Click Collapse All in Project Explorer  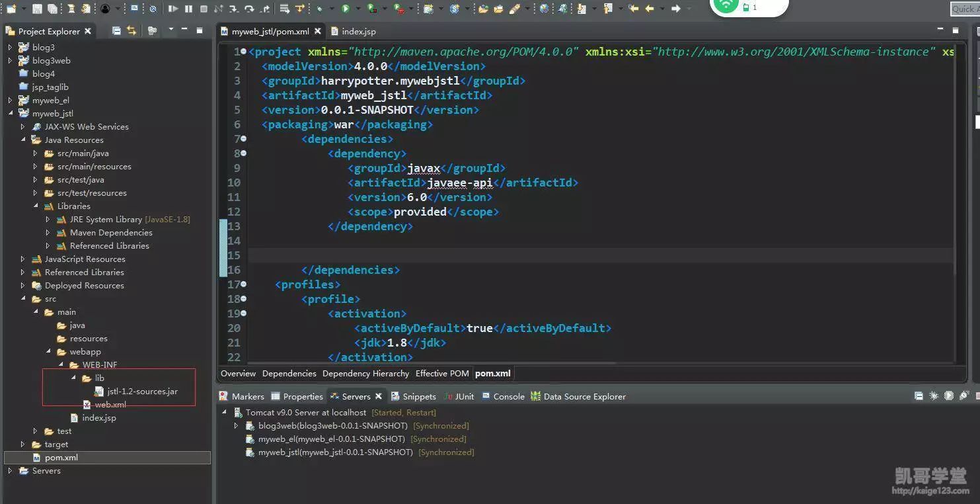point(116,30)
